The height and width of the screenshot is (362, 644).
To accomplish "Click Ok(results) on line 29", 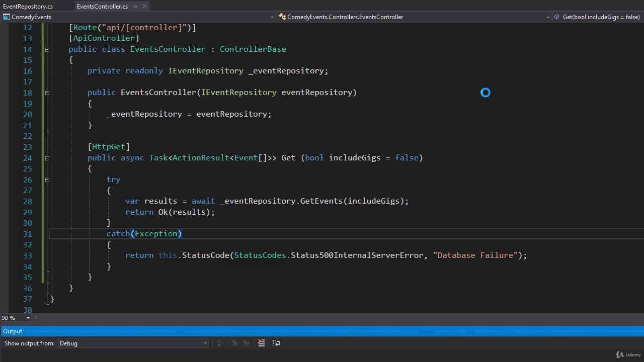I will (x=185, y=212).
